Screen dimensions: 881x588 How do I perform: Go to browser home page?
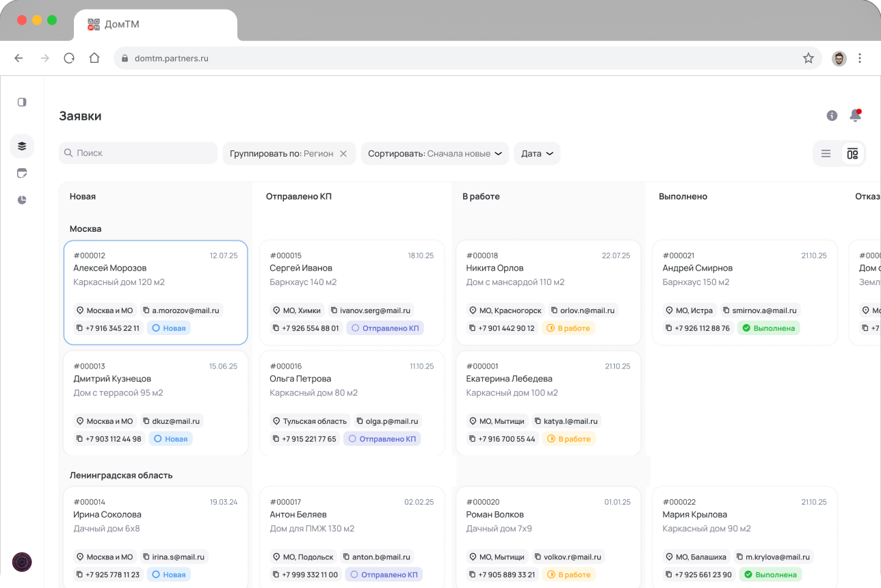(x=94, y=58)
